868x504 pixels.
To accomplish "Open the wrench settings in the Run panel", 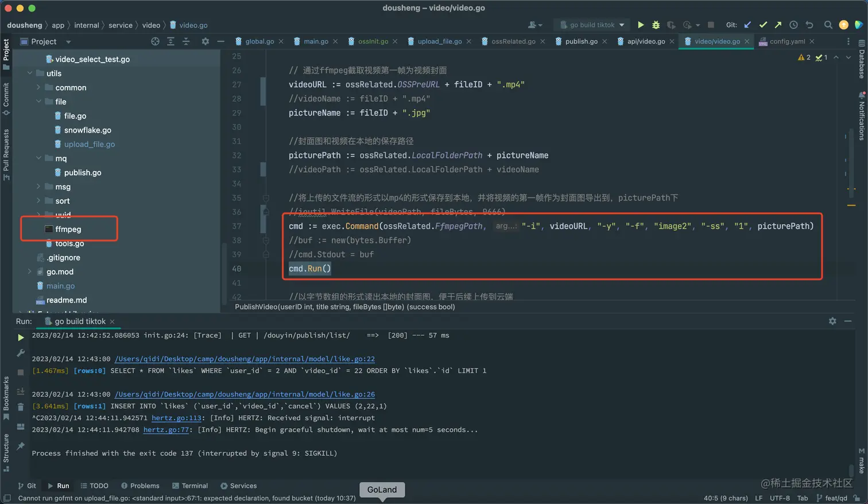I will tap(21, 353).
